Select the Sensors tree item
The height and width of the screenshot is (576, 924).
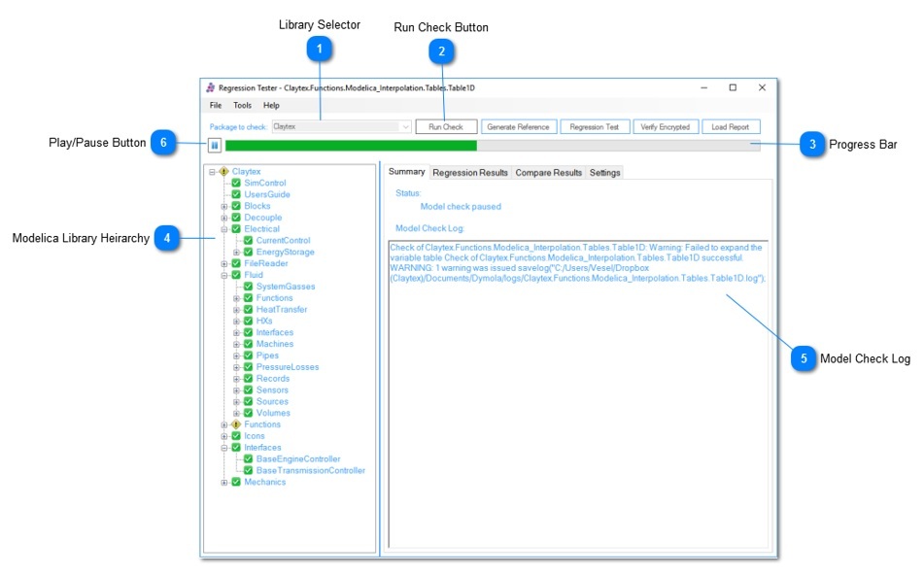[272, 390]
